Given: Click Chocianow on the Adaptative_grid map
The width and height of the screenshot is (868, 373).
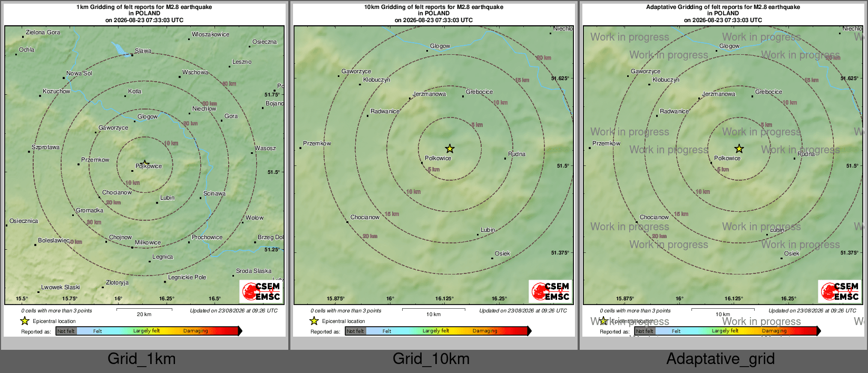Looking at the screenshot, I should (x=654, y=217).
